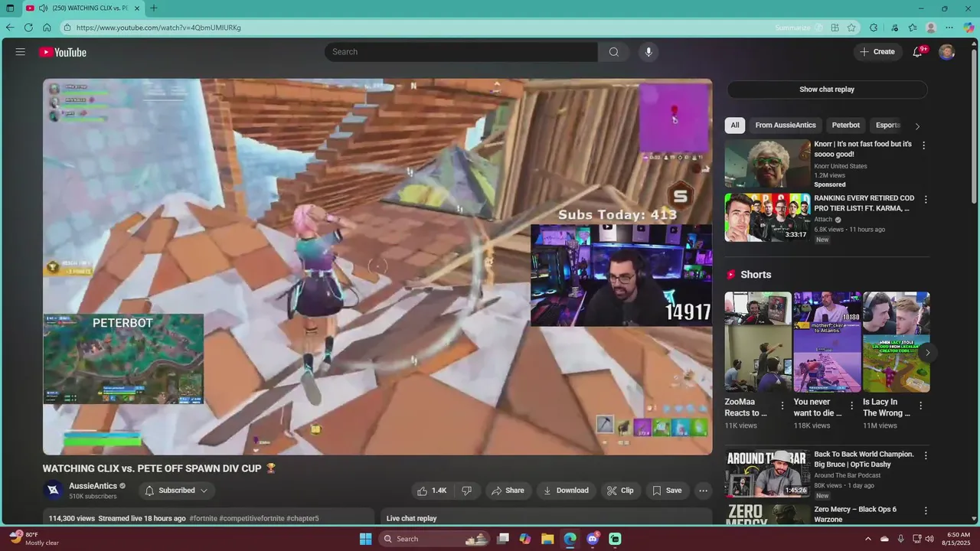Open the 3:33:17 COD tier list thumbnail
This screenshot has width=980, height=551.
point(767,217)
